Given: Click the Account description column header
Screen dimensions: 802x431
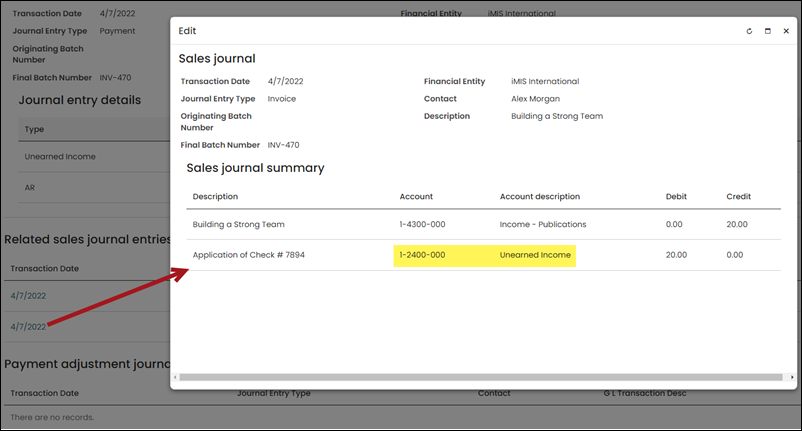Looking at the screenshot, I should coord(540,196).
